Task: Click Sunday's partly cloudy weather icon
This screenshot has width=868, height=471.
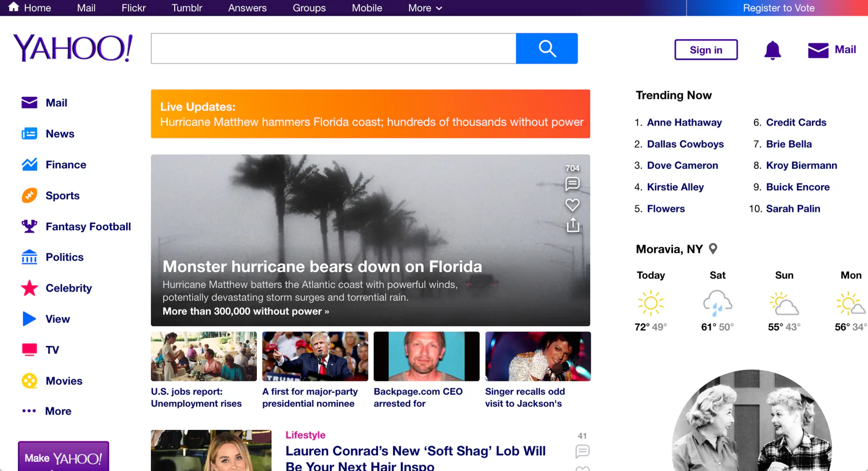Action: pos(784,303)
